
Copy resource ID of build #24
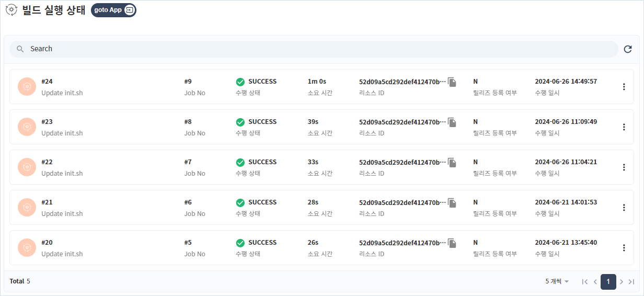452,82
